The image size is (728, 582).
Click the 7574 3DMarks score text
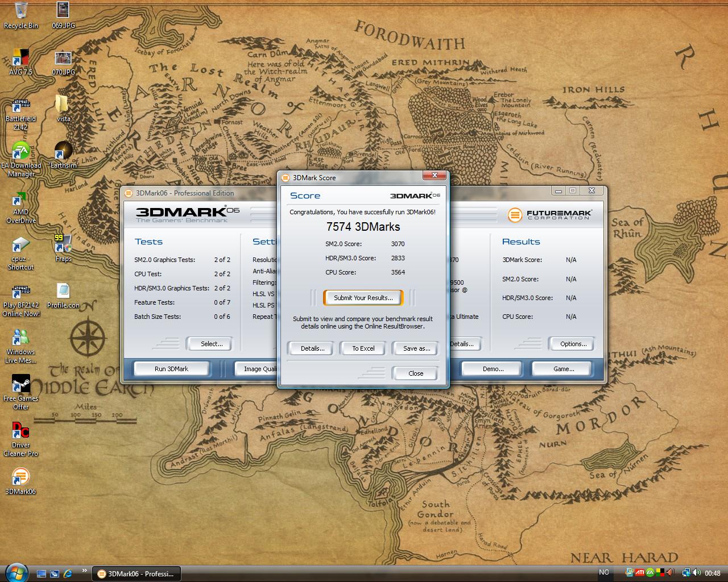[x=363, y=227]
